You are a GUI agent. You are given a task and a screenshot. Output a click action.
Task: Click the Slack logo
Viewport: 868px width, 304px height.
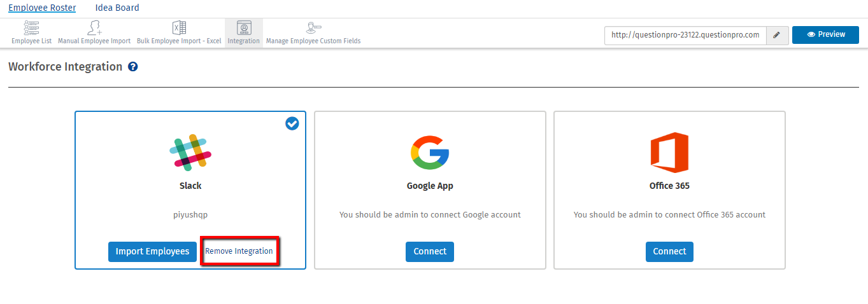point(190,152)
